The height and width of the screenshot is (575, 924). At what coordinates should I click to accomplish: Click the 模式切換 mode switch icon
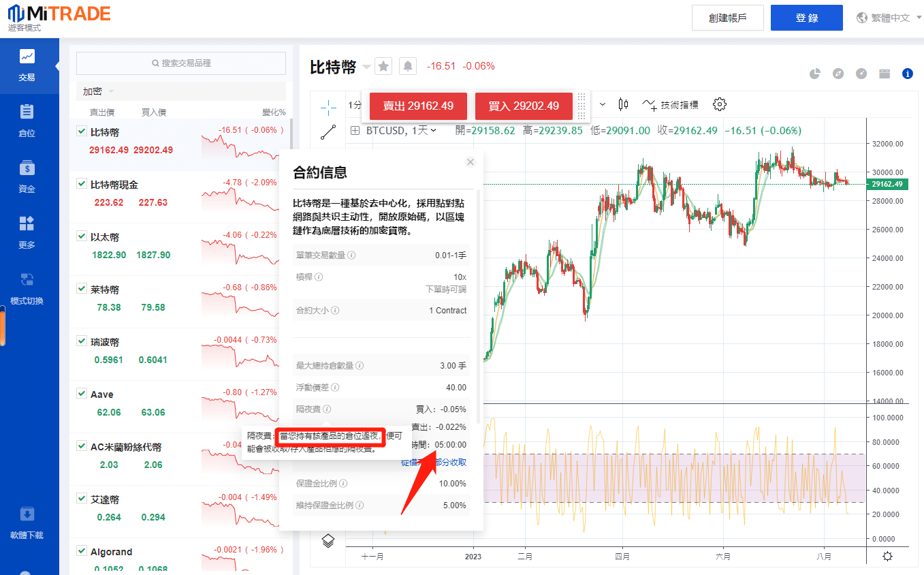[x=27, y=279]
